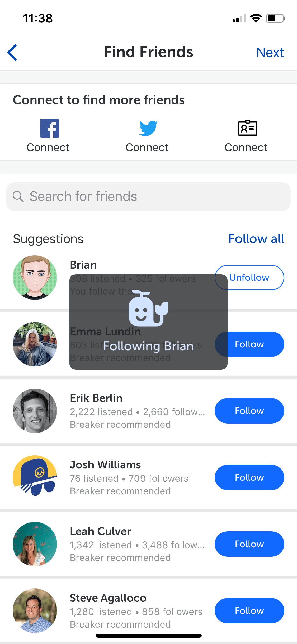Follow Emma Lundin
Image resolution: width=297 pixels, height=644 pixels.
tap(249, 344)
